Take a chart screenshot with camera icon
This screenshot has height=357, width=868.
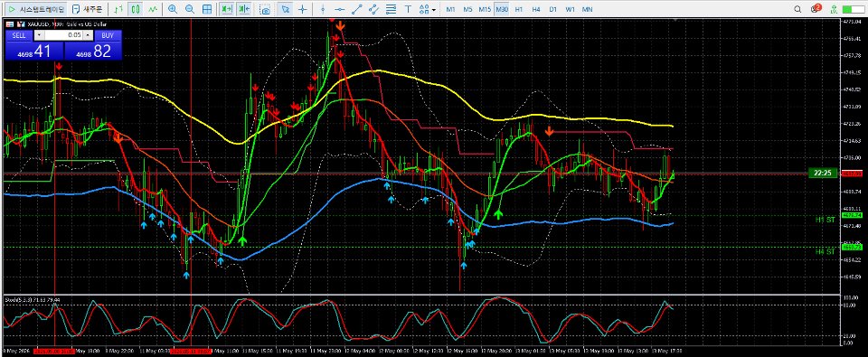[x=266, y=9]
